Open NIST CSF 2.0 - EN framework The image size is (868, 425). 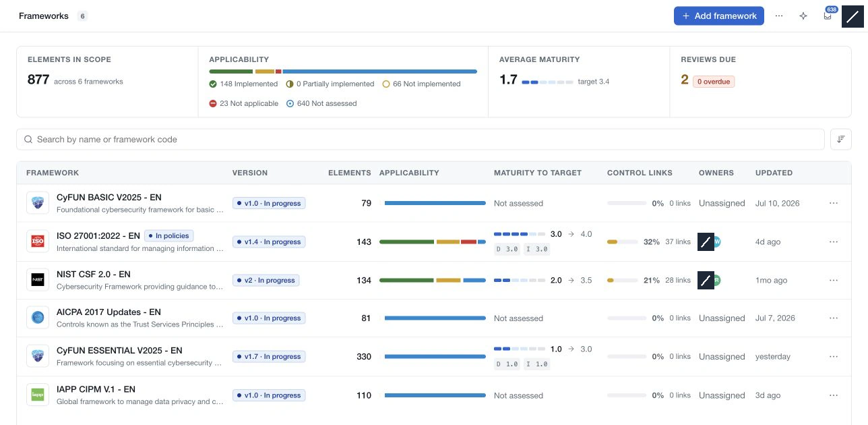coord(94,275)
